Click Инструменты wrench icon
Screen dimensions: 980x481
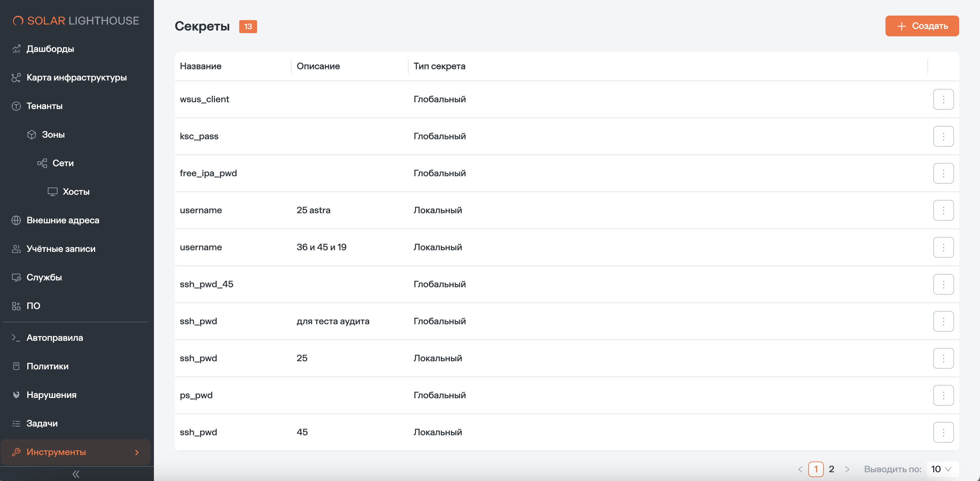[x=16, y=452]
